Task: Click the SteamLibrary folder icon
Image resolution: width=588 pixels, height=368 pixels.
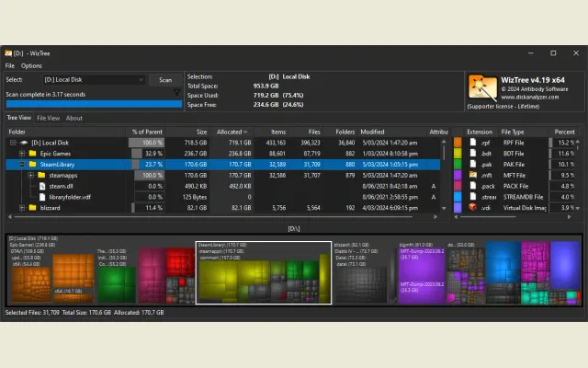Action: pos(33,164)
